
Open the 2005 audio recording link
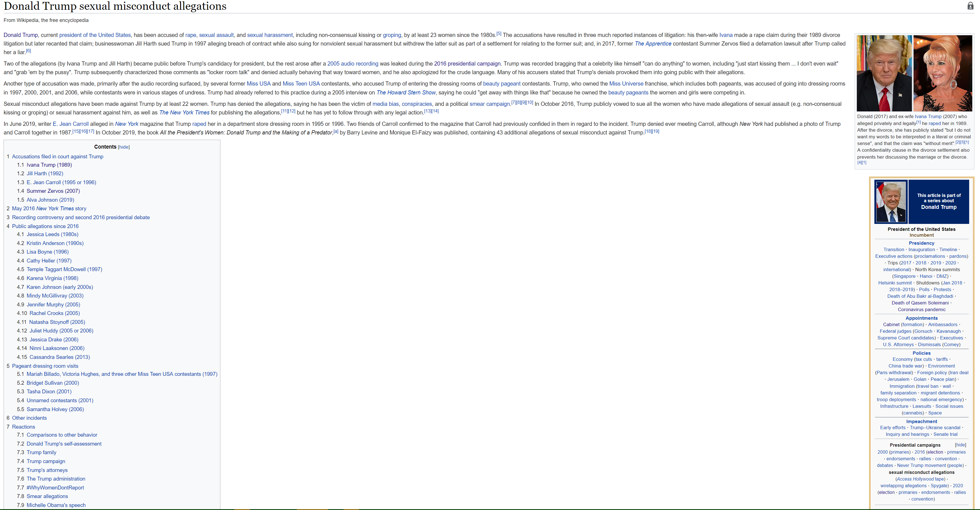click(352, 64)
